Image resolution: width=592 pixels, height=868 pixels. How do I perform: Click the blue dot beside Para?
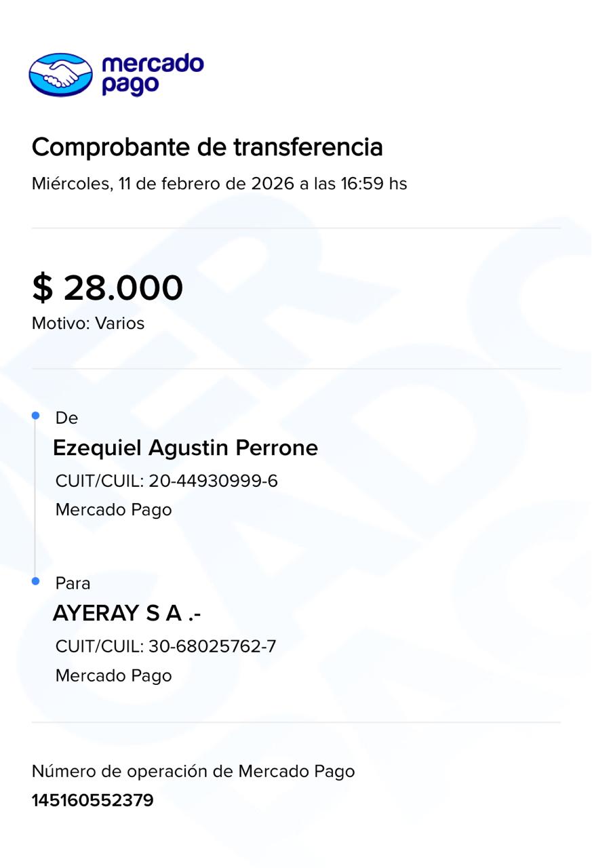tap(36, 581)
